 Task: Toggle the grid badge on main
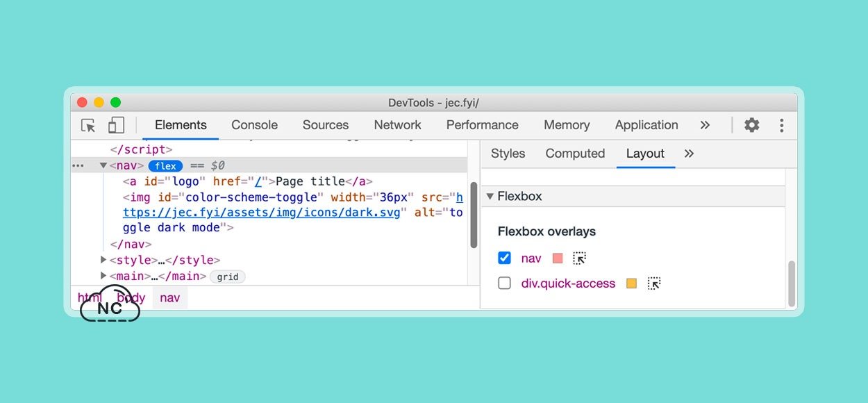pyautogui.click(x=228, y=277)
